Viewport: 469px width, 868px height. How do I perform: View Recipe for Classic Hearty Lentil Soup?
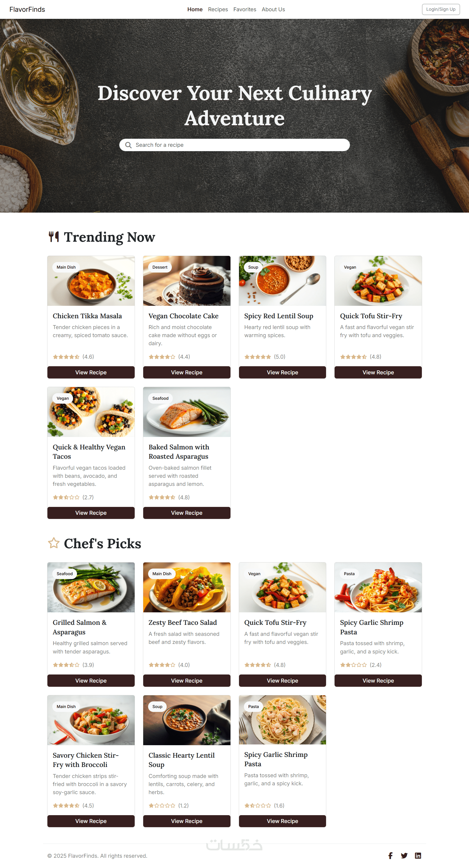pos(186,821)
